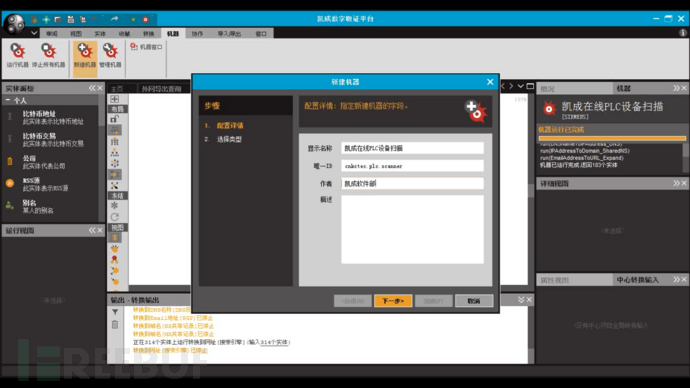Click snowflake freeze icon in graph toolbar
This screenshot has width=690, height=388.
[114, 205]
